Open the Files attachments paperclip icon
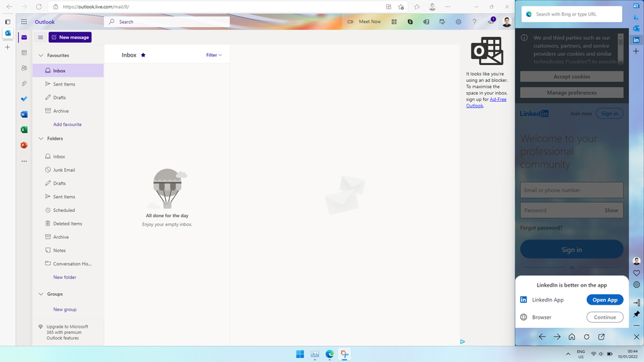 [x=24, y=83]
